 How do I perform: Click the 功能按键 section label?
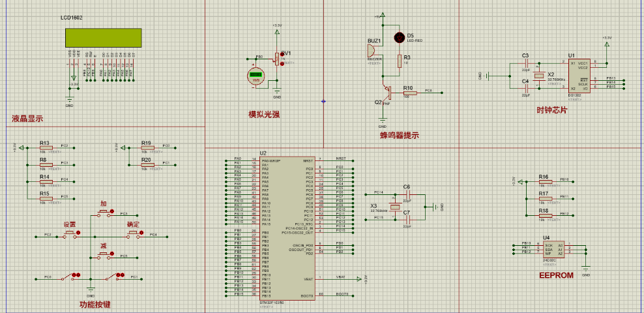95,305
